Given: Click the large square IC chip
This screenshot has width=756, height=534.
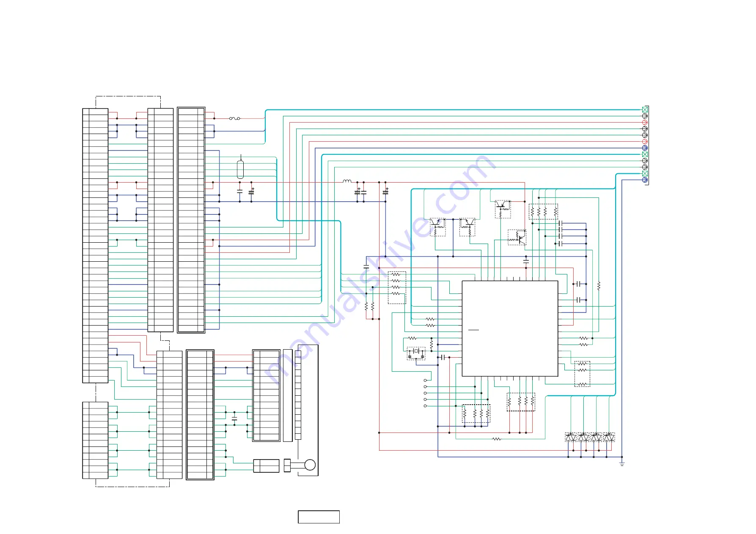Looking at the screenshot, I should pos(510,329).
